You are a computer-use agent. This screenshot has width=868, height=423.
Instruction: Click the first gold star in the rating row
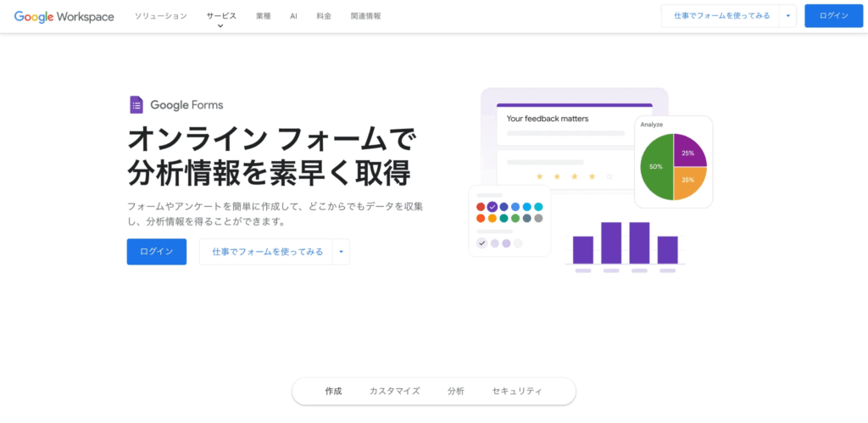click(x=539, y=176)
